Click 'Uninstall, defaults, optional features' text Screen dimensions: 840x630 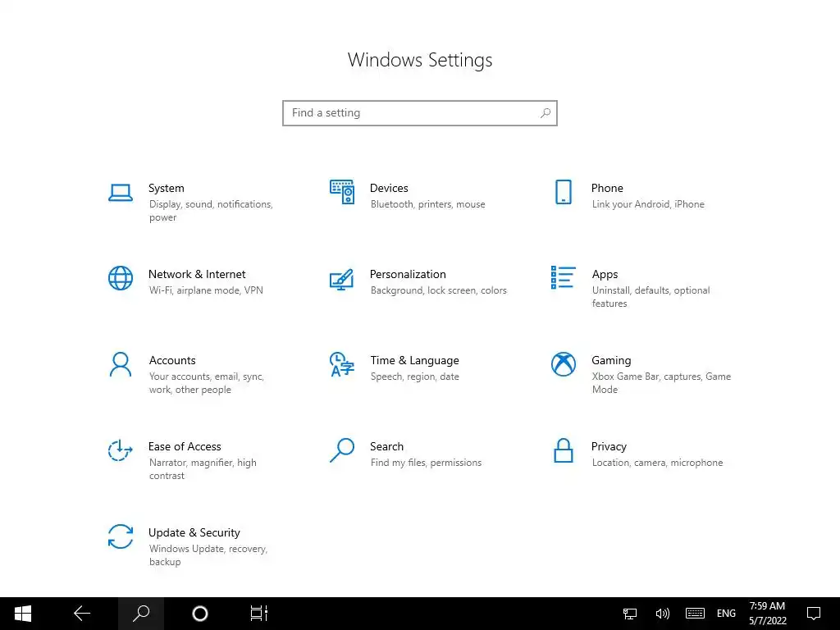651,297
